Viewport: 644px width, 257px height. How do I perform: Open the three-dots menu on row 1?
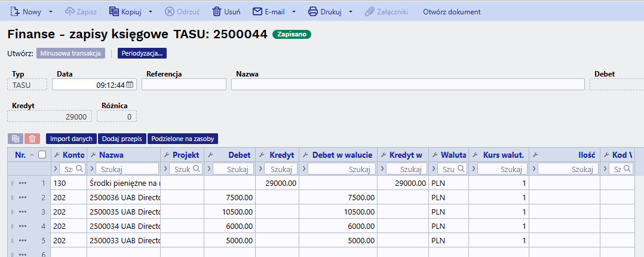pos(23,183)
